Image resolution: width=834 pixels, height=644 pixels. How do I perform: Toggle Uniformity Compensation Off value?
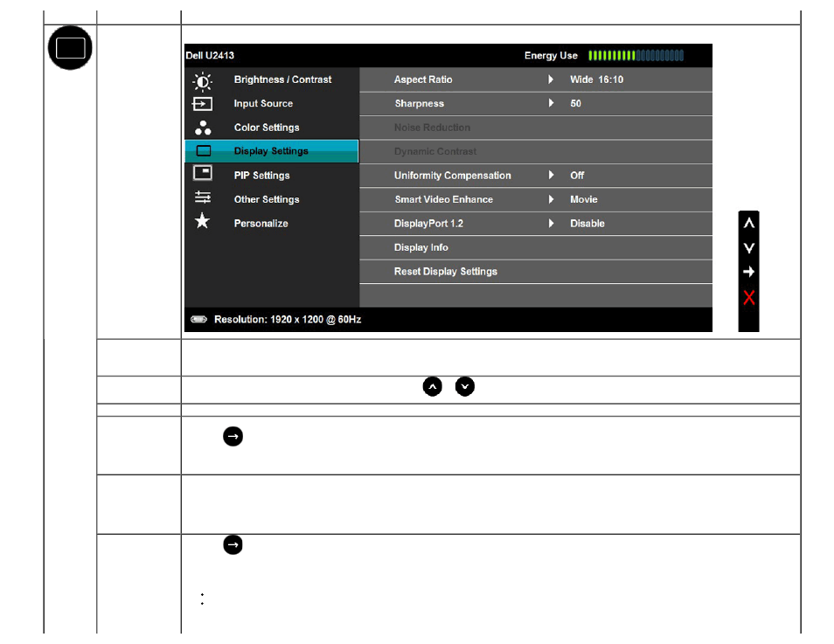pyautogui.click(x=577, y=176)
